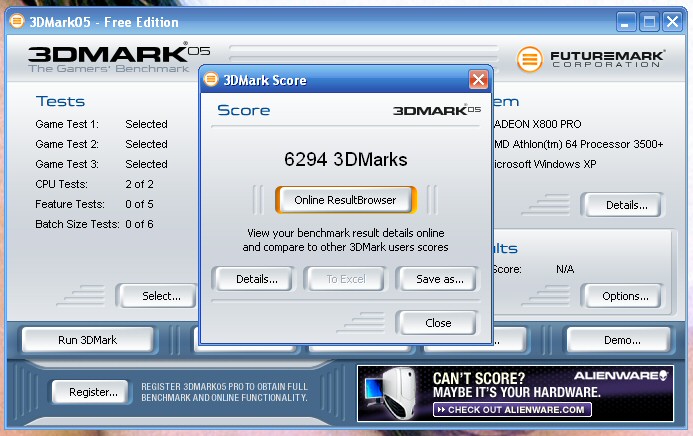Click the 3DMark05 title bar app icon
This screenshot has width=693, height=436.
tap(17, 21)
